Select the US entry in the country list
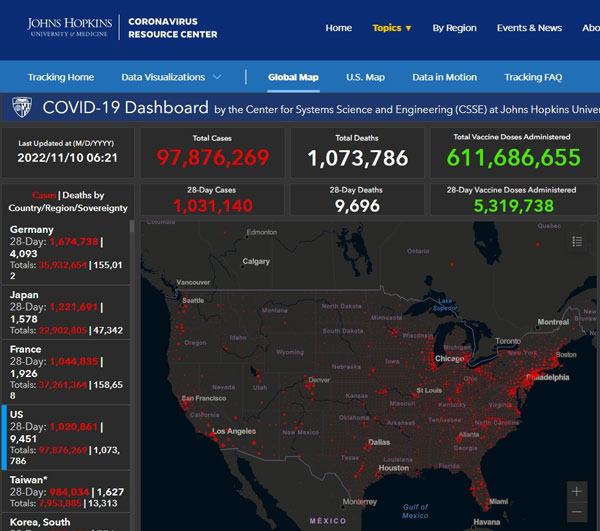Image resolution: width=600 pixels, height=531 pixels. (66, 437)
